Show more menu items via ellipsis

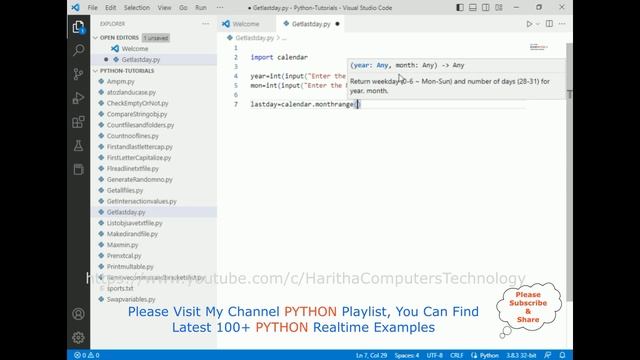tap(220, 8)
